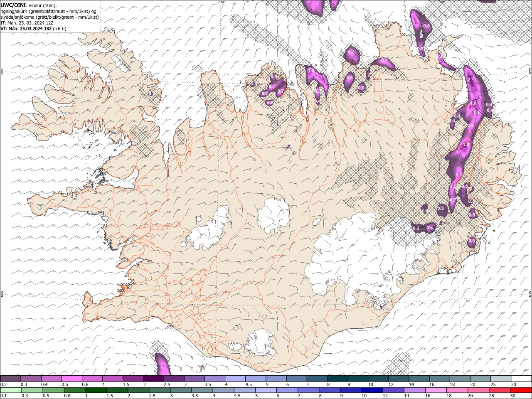
Task: Select the darkest green 1–1.5 swatch, bottom legend row
Action: (96, 390)
